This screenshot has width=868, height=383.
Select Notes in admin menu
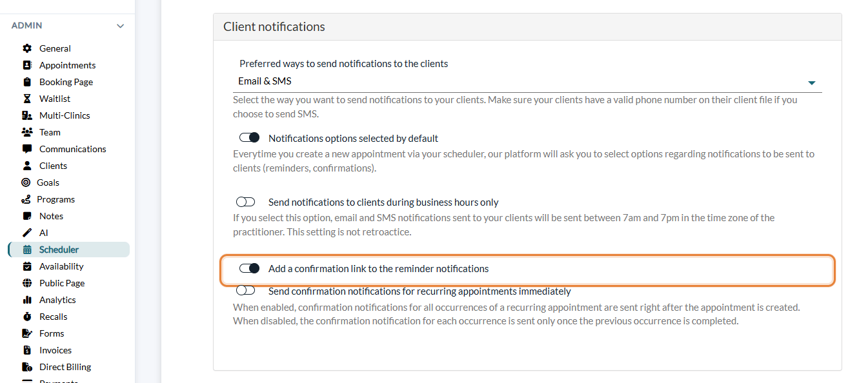coord(51,216)
